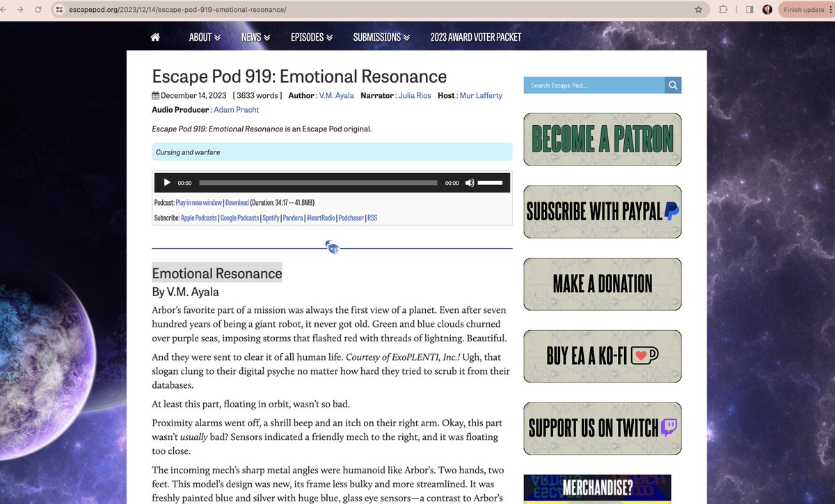Click the 'Cursing and warfare' warning
Screen dimensions: 835x504
332,152
